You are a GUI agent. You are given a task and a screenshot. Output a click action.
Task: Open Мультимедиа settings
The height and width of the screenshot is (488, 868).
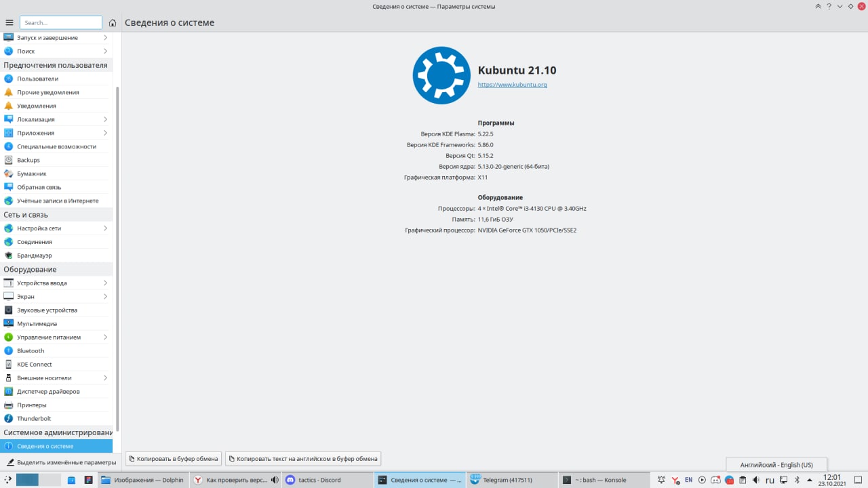[x=56, y=323]
